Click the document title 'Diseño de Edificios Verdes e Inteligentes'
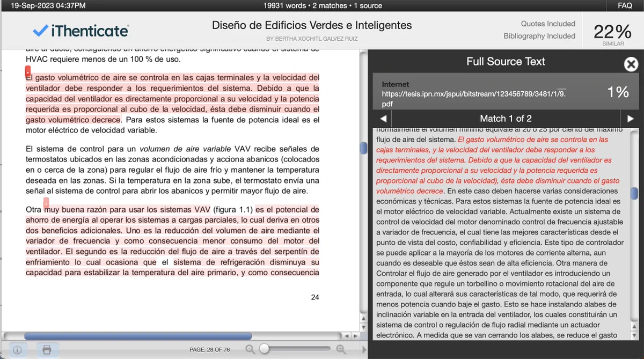 coord(312,25)
